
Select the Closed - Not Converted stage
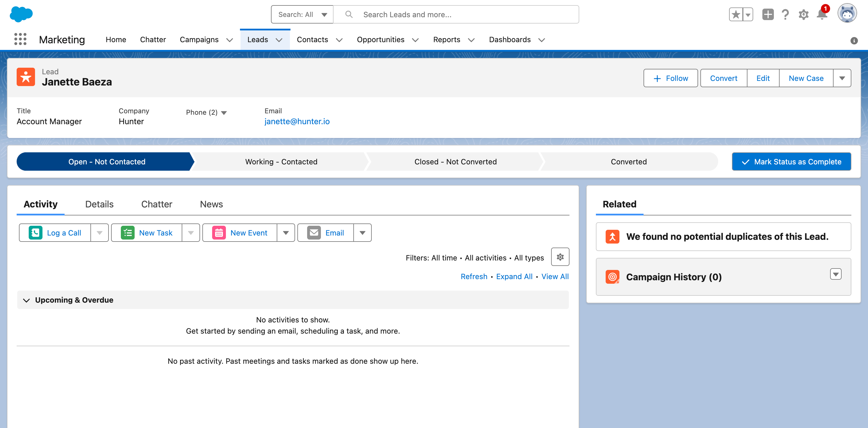point(455,162)
